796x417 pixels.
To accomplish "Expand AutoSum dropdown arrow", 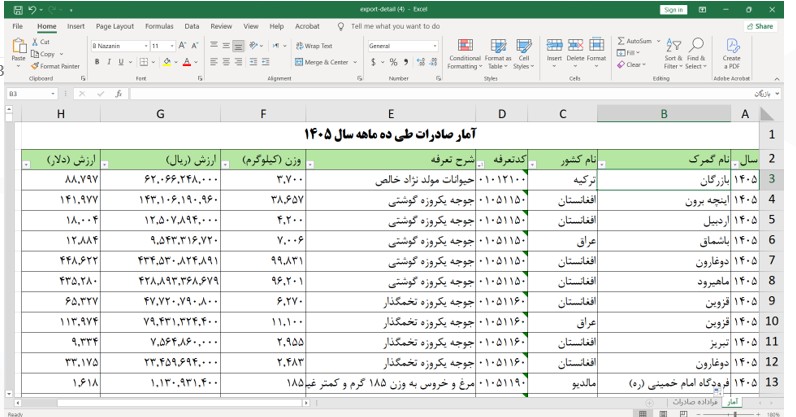I will [658, 41].
